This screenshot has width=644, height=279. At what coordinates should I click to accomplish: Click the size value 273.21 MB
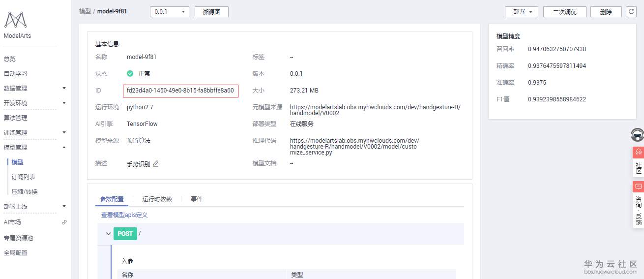click(x=304, y=91)
